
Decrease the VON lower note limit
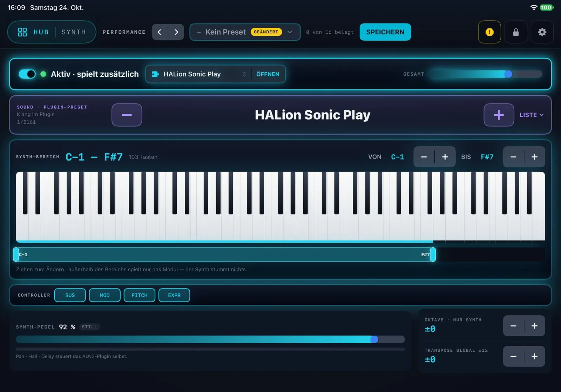coord(424,157)
